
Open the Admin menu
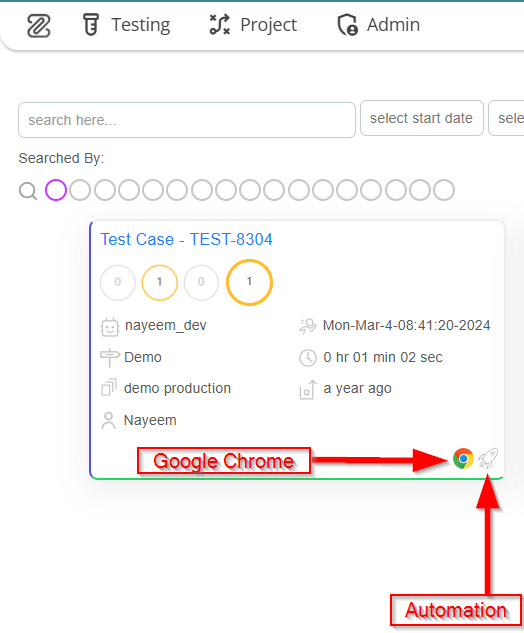379,25
